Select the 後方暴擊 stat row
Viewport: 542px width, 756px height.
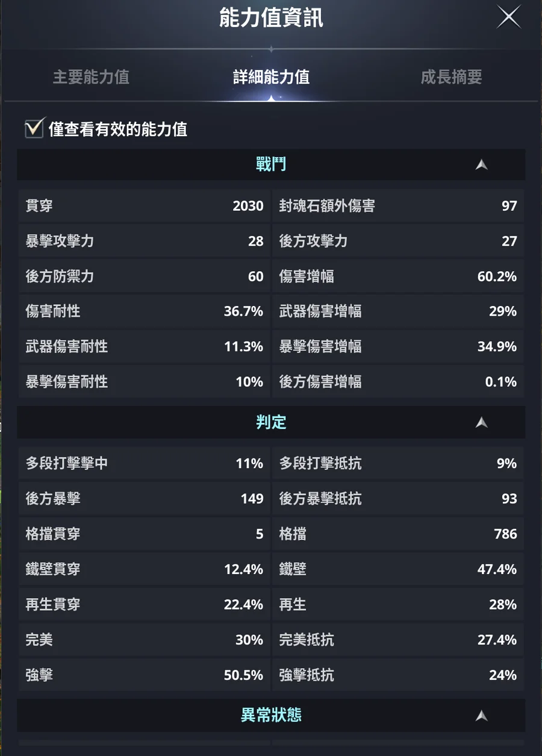(x=145, y=499)
